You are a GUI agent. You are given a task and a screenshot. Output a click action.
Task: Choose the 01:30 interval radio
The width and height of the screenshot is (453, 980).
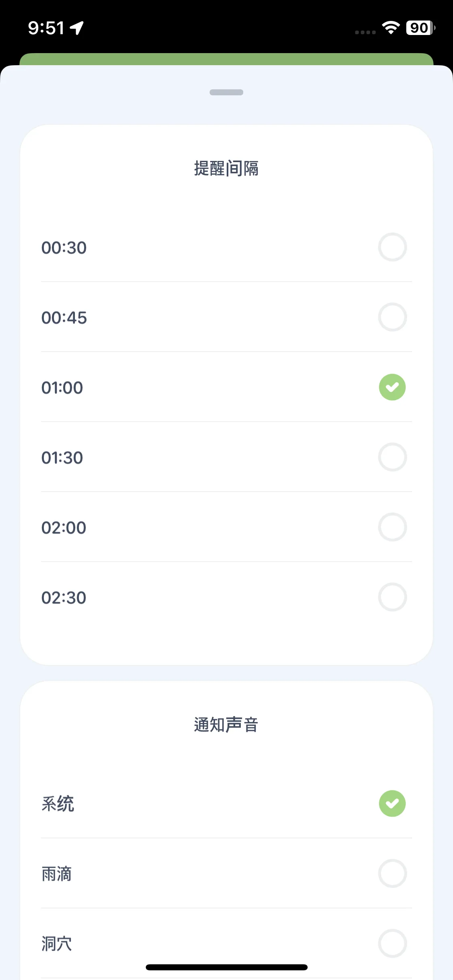(392, 457)
